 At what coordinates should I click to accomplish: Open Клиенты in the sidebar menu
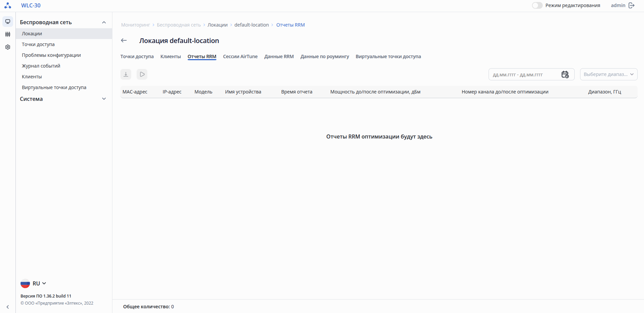[x=64, y=77]
